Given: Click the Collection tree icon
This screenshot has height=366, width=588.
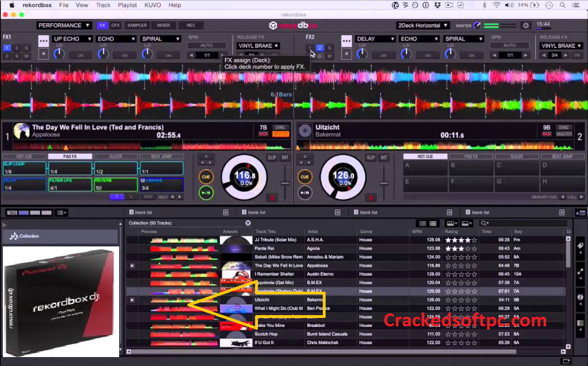Looking at the screenshot, I should coord(14,236).
